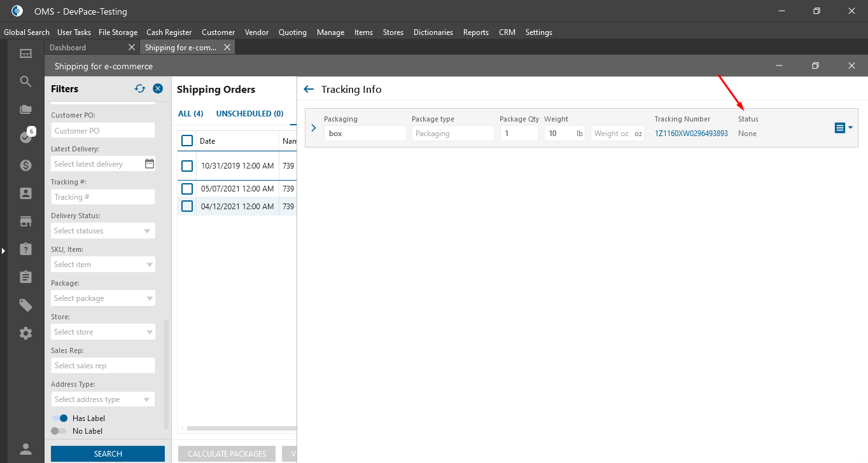Open the Delivery Status dropdown

pyautogui.click(x=103, y=231)
